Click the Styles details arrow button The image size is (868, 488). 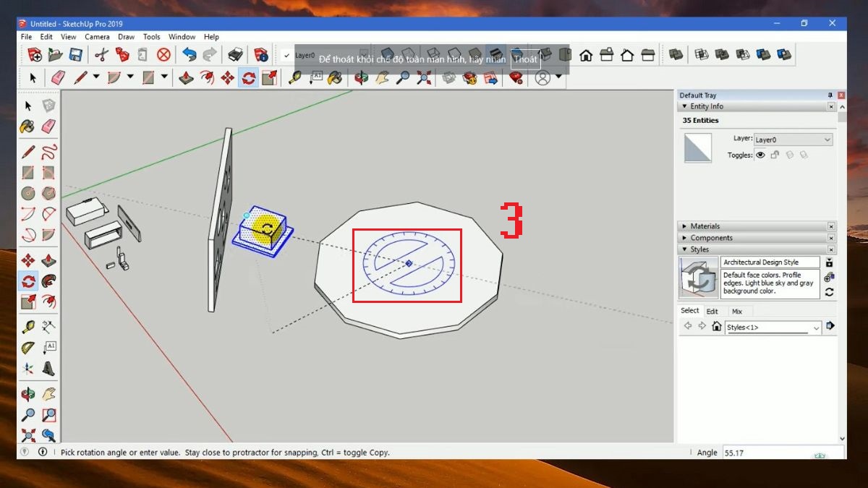(830, 327)
